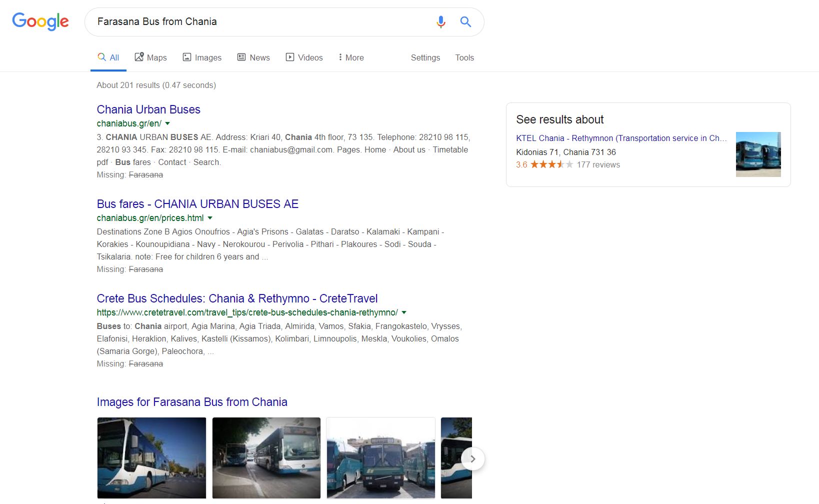Viewport: 819px width, 504px height.
Task: Open second bus image thumbnail
Action: pyautogui.click(x=266, y=458)
